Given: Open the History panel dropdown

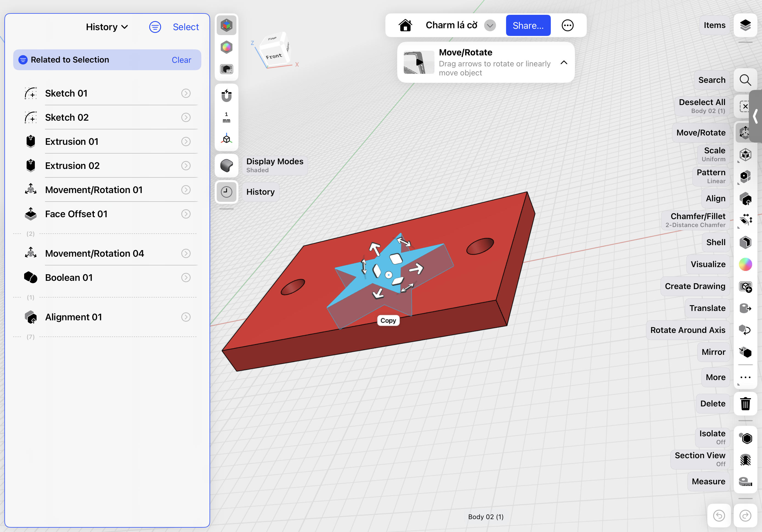Looking at the screenshot, I should click(x=107, y=27).
